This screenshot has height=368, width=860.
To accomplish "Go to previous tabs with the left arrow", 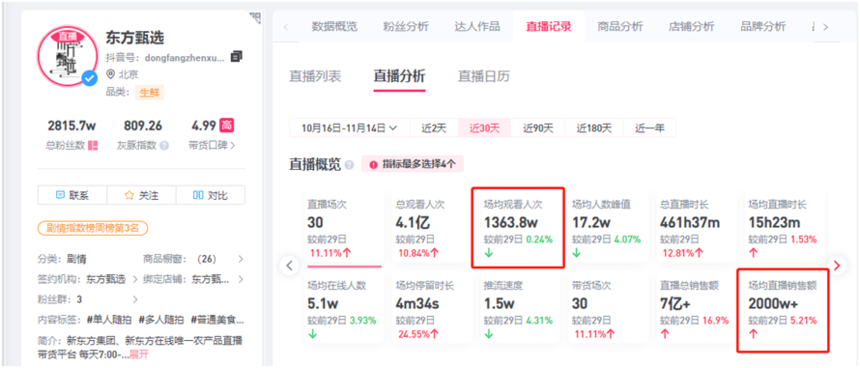I will tap(286, 26).
